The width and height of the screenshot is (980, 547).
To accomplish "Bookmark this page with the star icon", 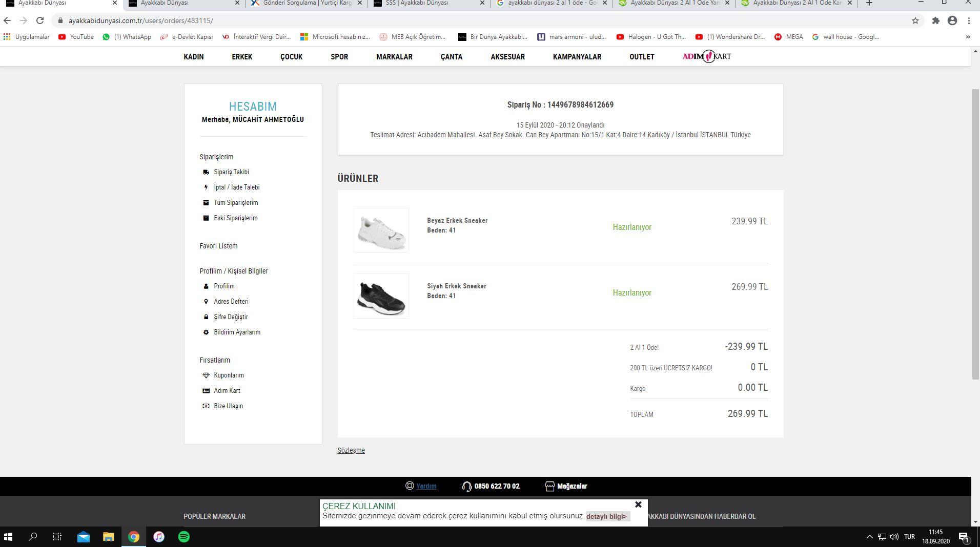I will pyautogui.click(x=915, y=20).
